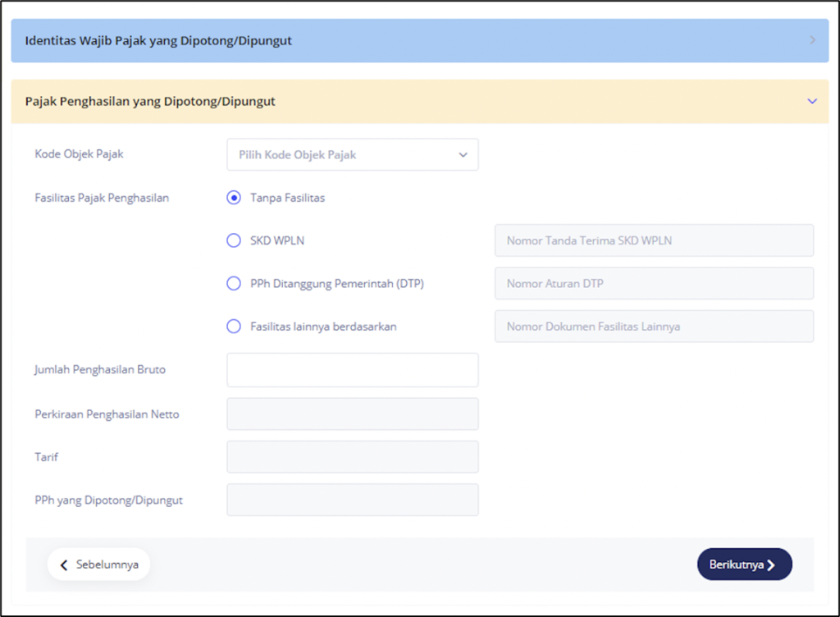Viewport: 840px width, 617px height.
Task: Pick the Fasilitas lainnya berdasarkan radio option
Action: point(234,327)
